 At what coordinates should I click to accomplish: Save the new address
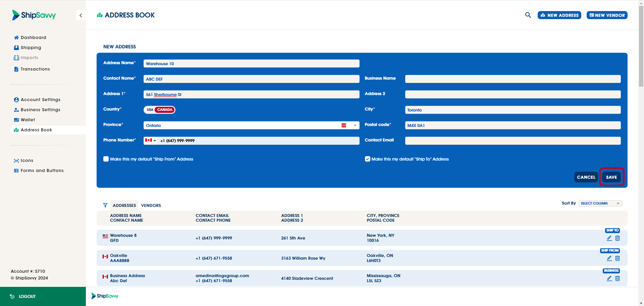point(611,177)
